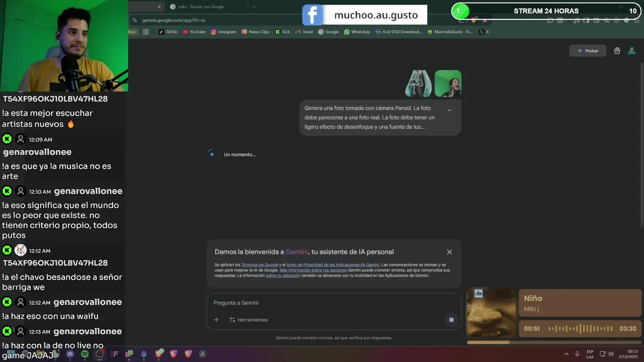Open DaVinci Resolve from the taskbar
644x362 pixels.
point(203,354)
